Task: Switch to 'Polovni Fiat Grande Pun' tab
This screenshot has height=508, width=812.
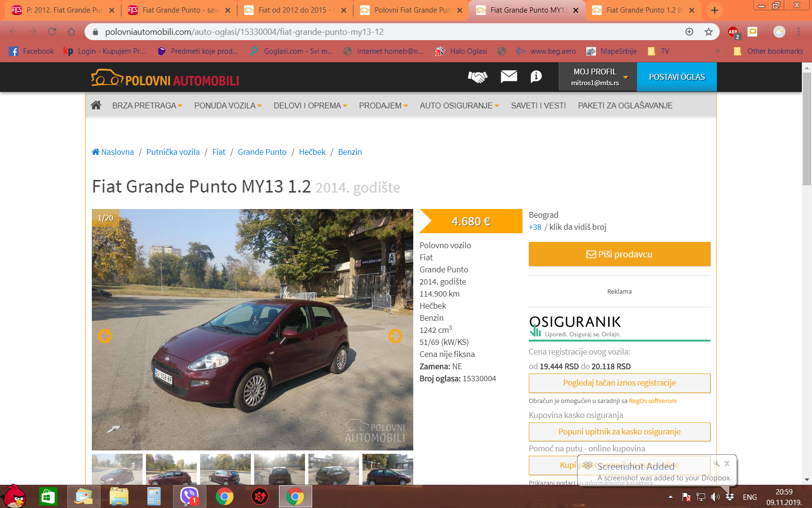Action: (411, 10)
